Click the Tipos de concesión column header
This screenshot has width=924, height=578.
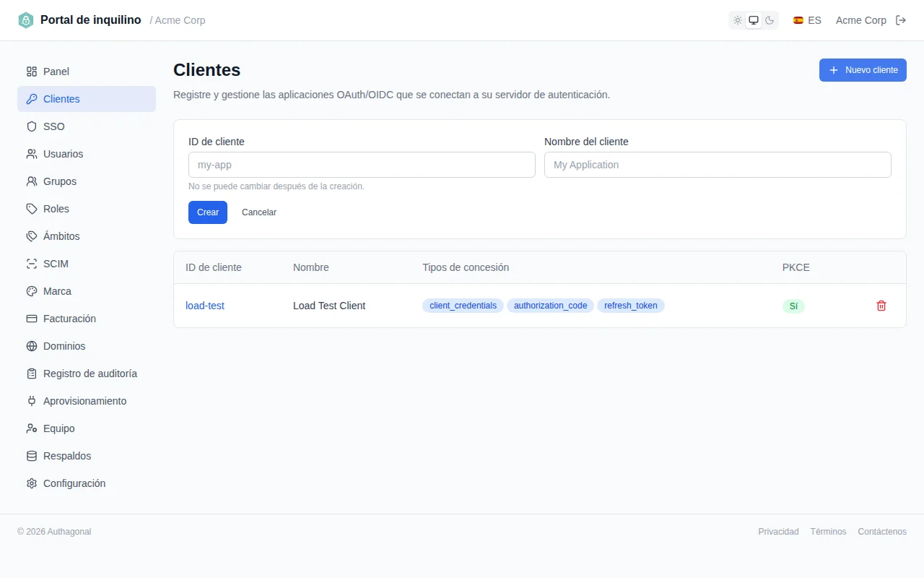466,267
